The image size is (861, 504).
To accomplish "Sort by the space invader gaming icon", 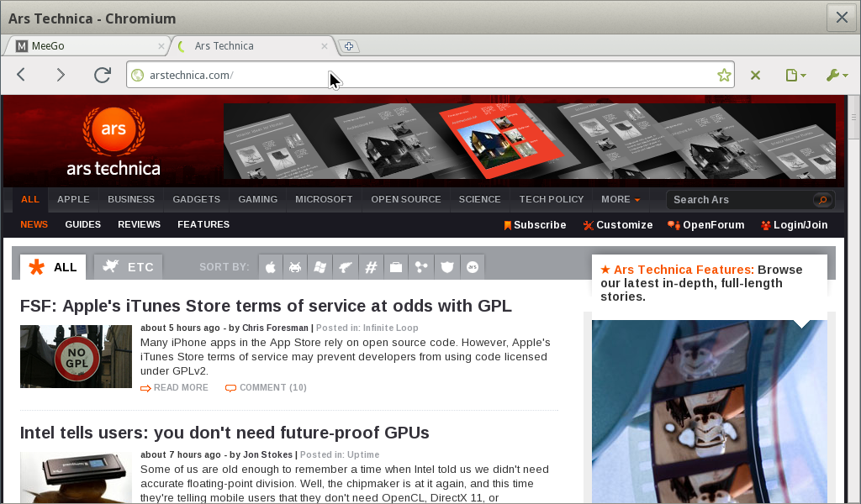I will 295,268.
